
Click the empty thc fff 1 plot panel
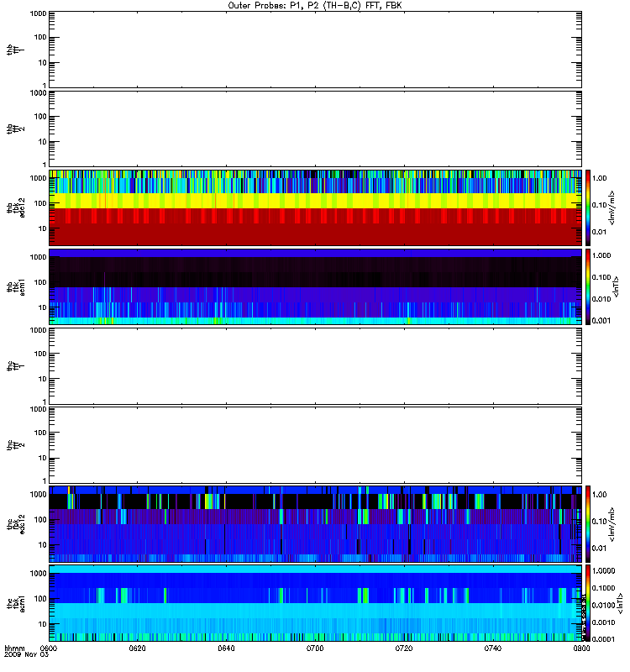point(315,365)
